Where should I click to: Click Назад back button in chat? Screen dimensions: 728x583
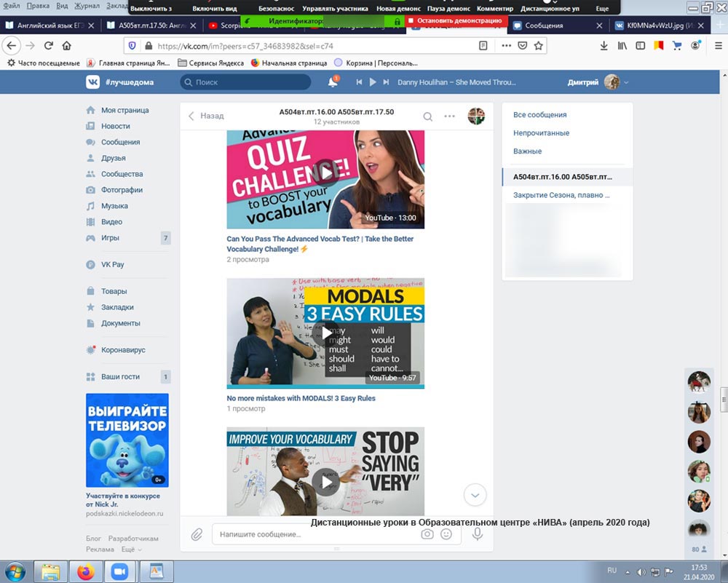[x=206, y=116]
